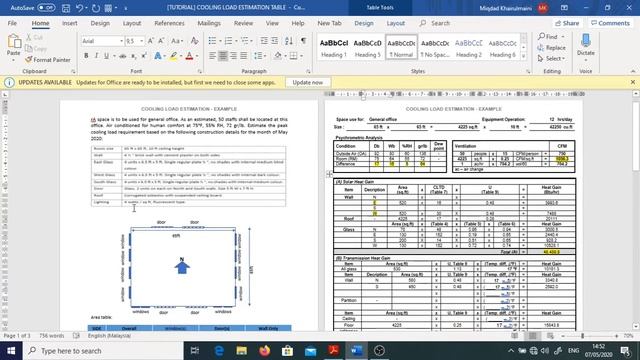Click the Justify alignment icon

[244, 56]
